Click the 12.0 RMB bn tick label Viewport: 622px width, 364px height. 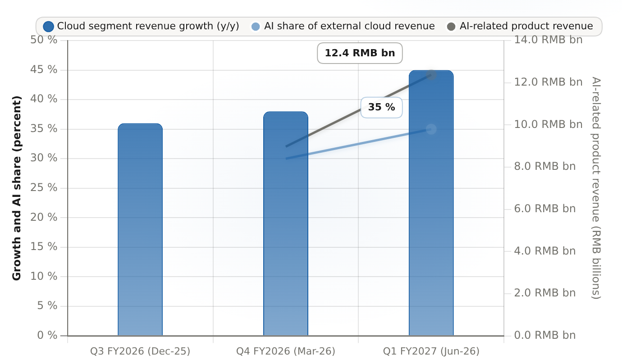[x=549, y=82]
